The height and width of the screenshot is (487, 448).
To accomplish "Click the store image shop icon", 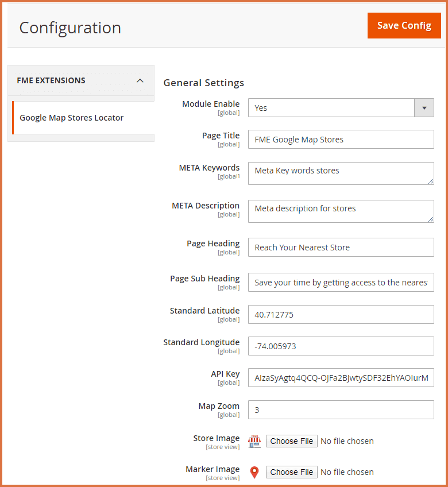I will tap(254, 441).
